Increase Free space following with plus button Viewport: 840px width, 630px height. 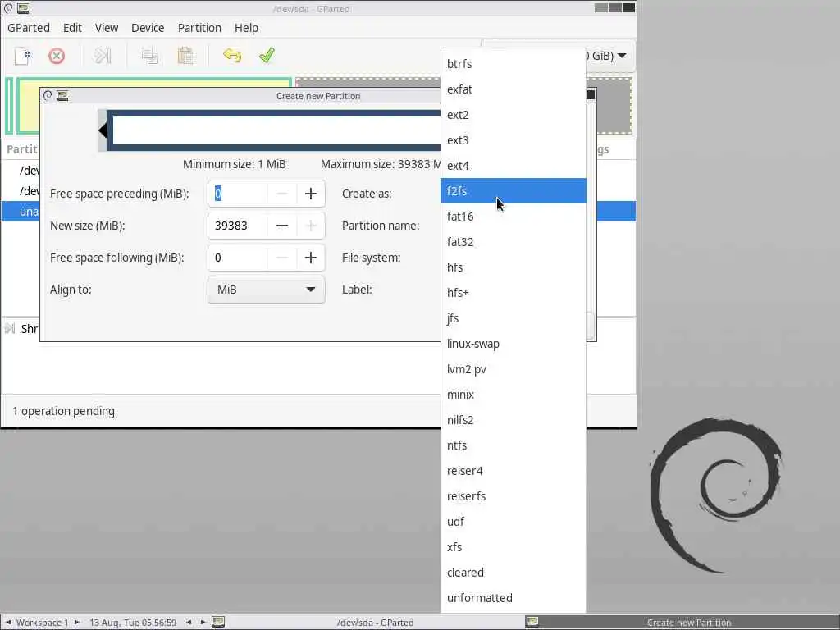[x=311, y=258]
